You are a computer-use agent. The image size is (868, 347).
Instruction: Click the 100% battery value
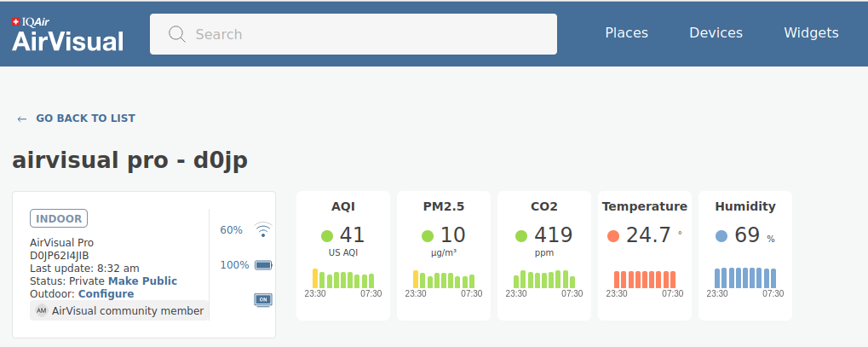tap(235, 265)
